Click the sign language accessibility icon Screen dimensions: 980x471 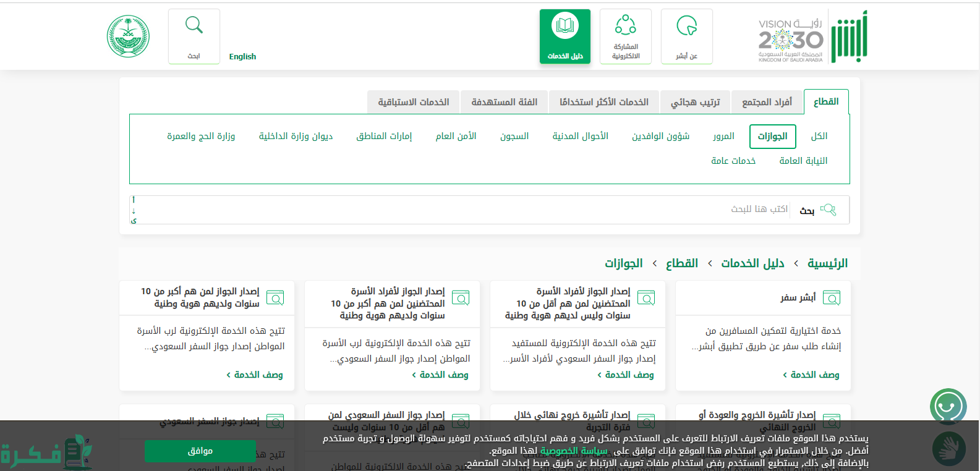pyautogui.click(x=948, y=448)
